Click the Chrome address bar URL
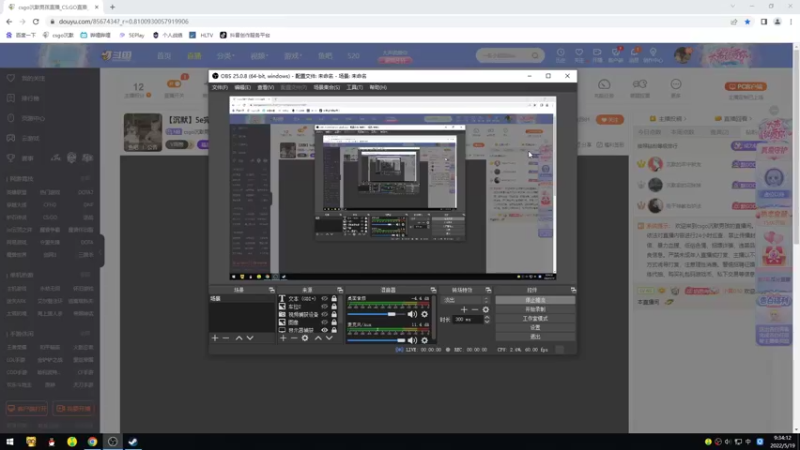 (x=123, y=21)
